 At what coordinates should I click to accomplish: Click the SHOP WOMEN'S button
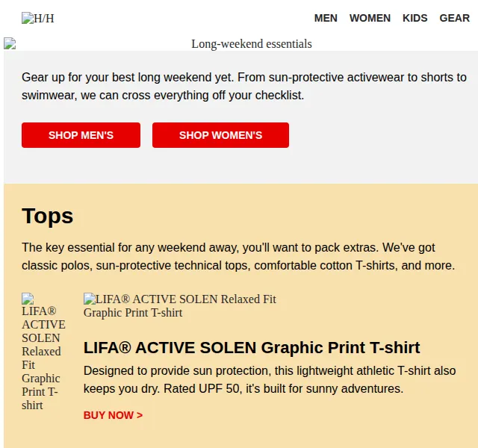[221, 135]
